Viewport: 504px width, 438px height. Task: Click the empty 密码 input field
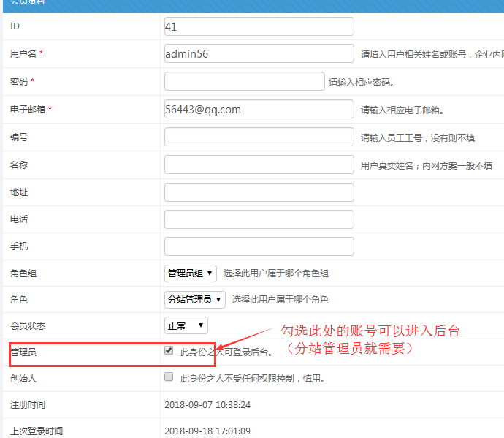tap(244, 81)
